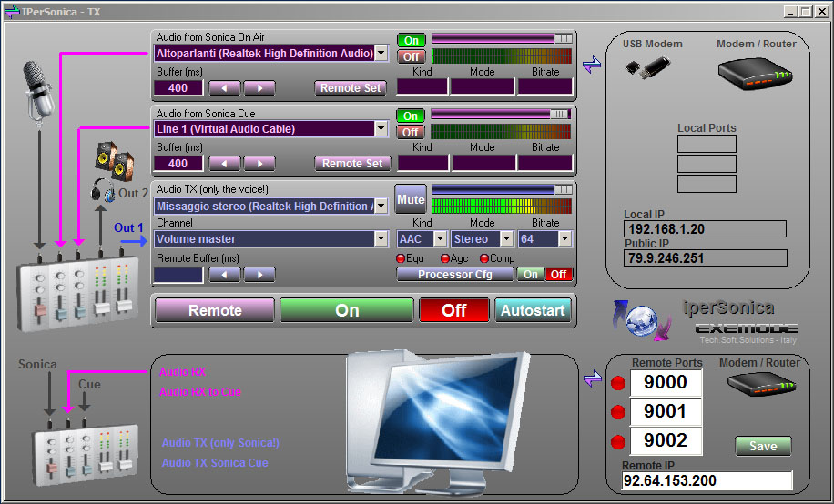Open the Missaggio stereo input device dropdown
This screenshot has height=504, width=834.
click(381, 207)
